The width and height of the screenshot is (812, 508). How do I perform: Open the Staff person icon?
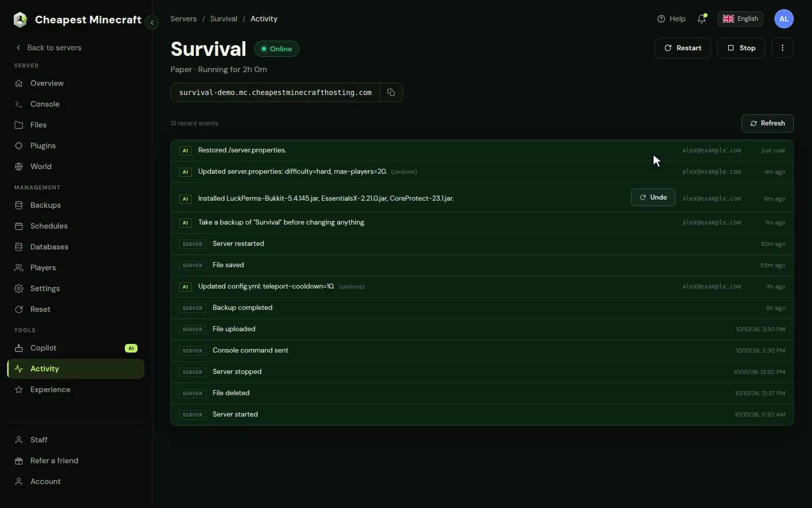[19, 440]
